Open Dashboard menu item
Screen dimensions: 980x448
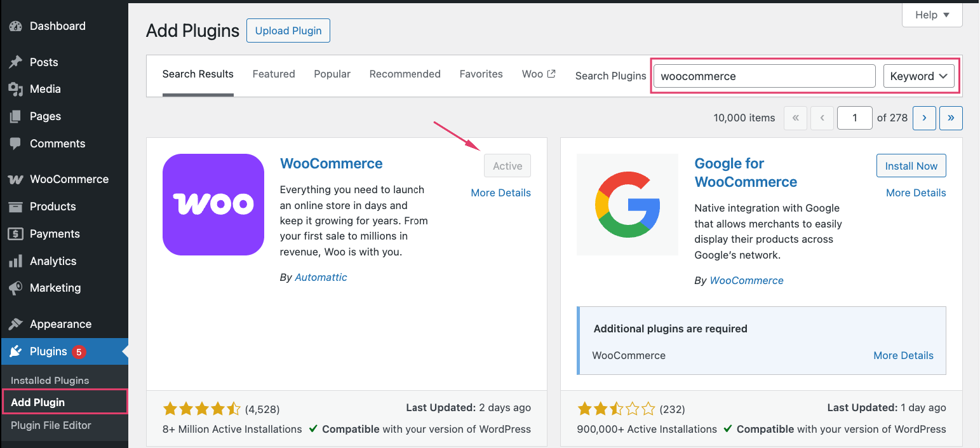(x=64, y=26)
